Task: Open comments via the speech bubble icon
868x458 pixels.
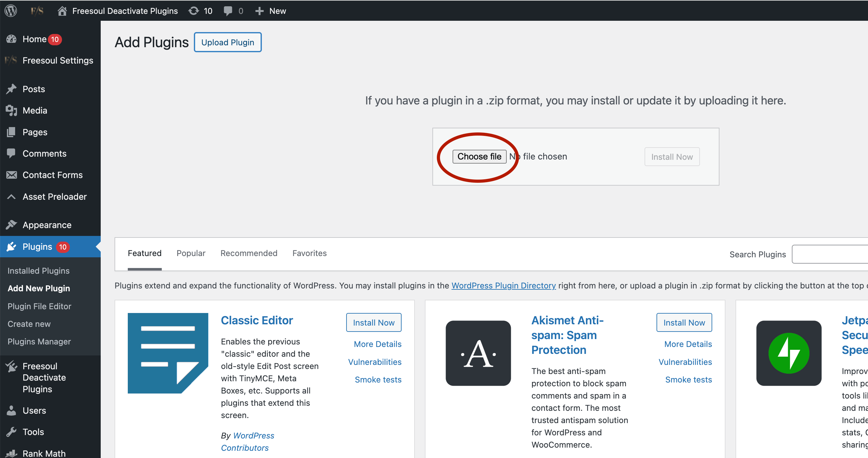Action: [x=228, y=11]
